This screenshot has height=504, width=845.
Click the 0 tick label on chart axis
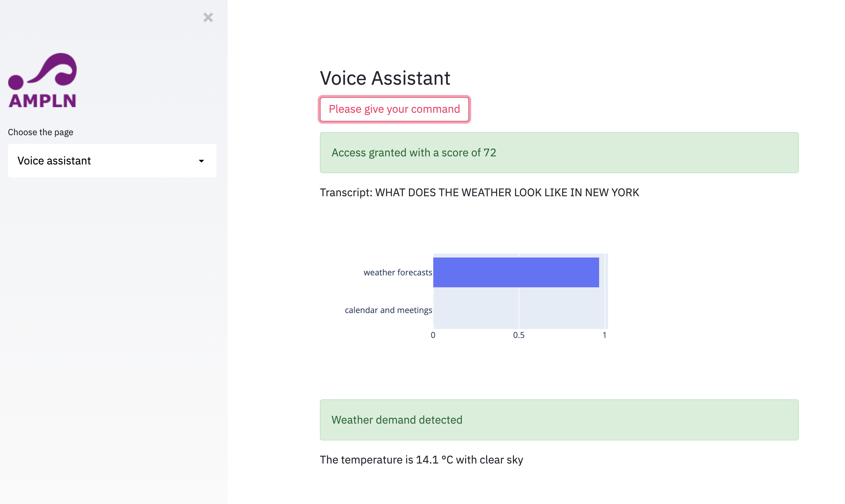pos(433,335)
